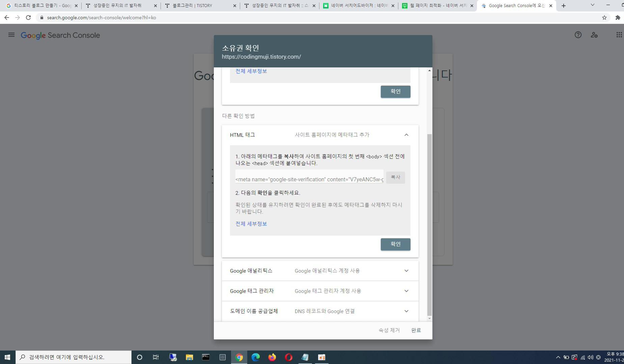624x364 pixels.
Task: Launch Opera from taskbar
Action: [x=289, y=357]
